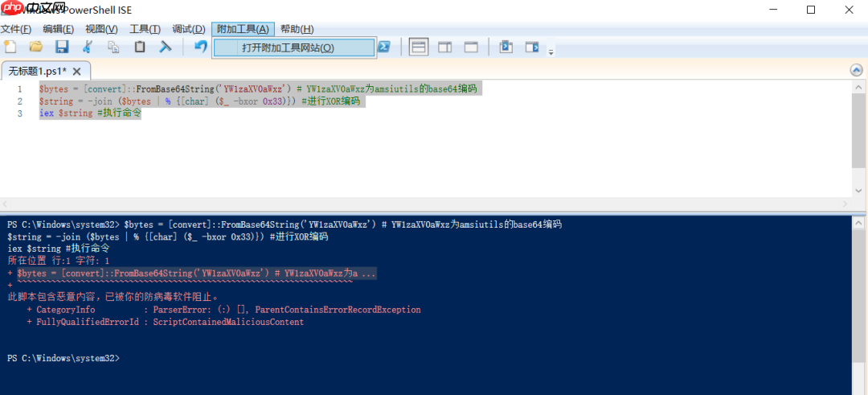This screenshot has height=395, width=868.
Task: Click line 2 code starting with $string
Action: click(199, 101)
